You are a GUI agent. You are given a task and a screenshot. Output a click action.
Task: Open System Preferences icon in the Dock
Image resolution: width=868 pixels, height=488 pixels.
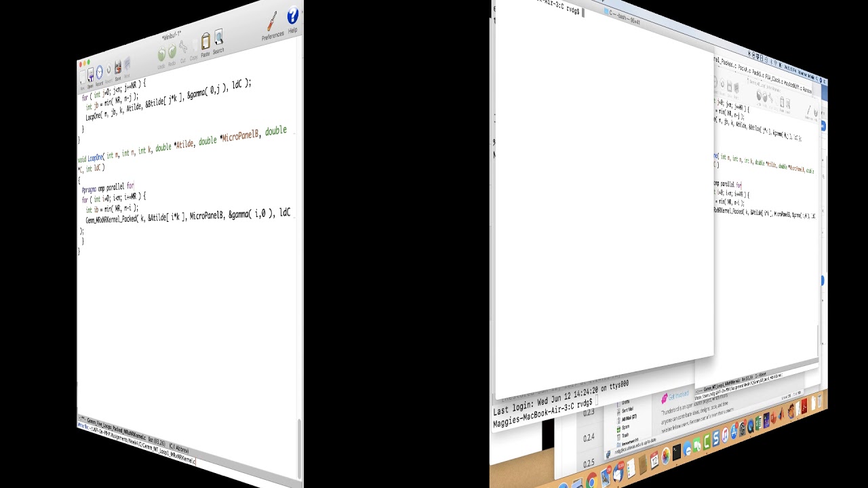coord(743,428)
